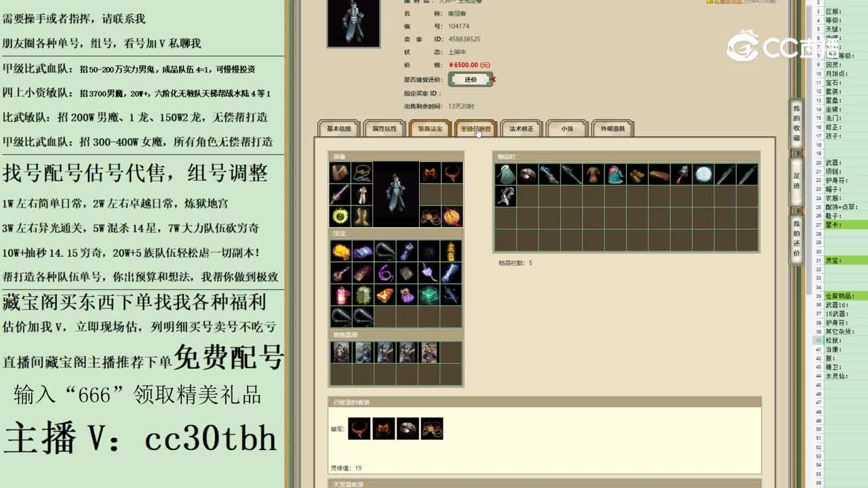
Task: Click the silver hook blade item in 物品栏
Action: pos(506,197)
